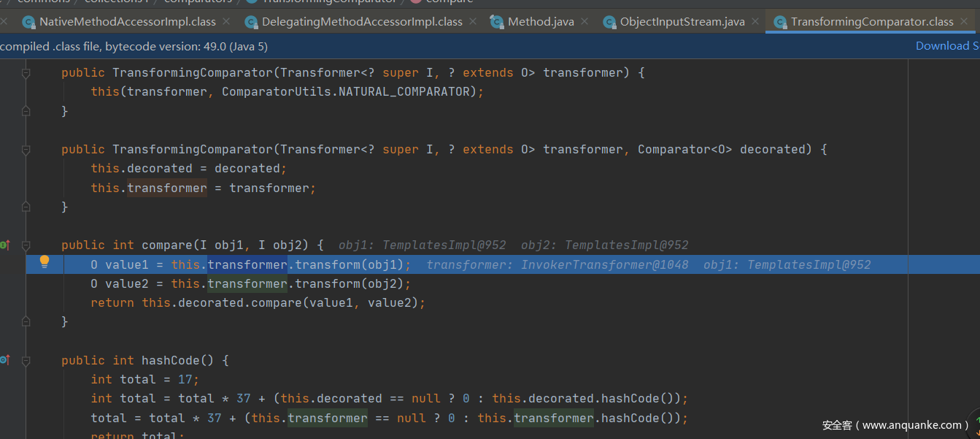Click 'this.transformer = transformer;' assignment line
The width and height of the screenshot is (980, 439).
point(204,188)
